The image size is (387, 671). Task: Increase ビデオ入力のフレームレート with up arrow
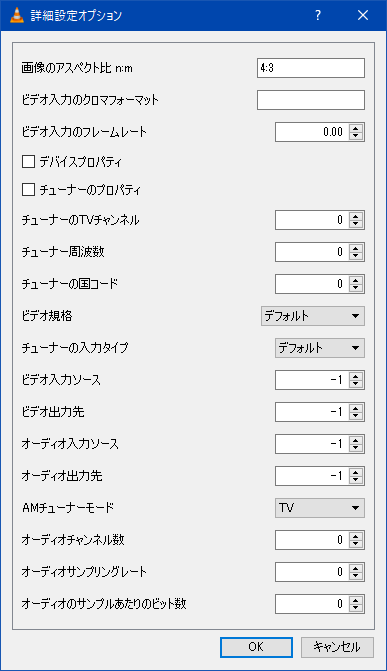[x=355, y=128]
